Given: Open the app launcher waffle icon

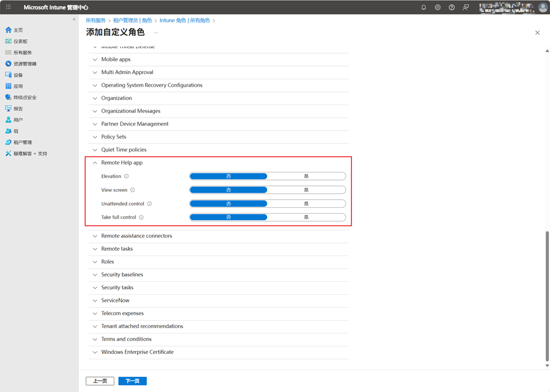Looking at the screenshot, I should 8,8.
